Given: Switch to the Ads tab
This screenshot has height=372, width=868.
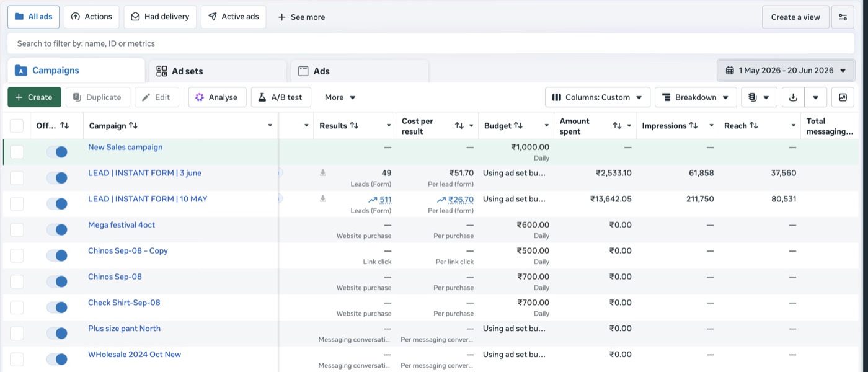Looking at the screenshot, I should click(x=360, y=71).
